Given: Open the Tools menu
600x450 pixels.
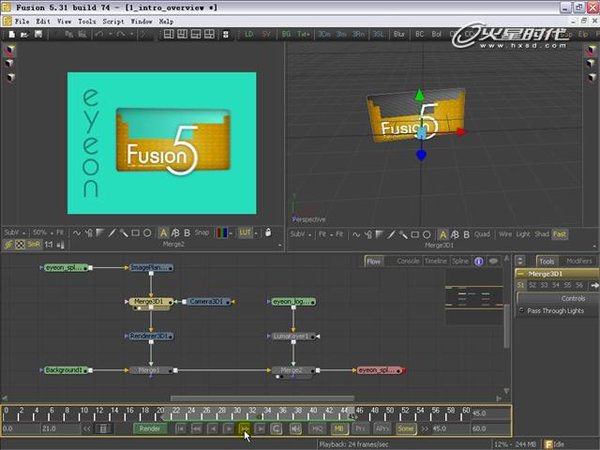Looking at the screenshot, I should click(87, 21).
